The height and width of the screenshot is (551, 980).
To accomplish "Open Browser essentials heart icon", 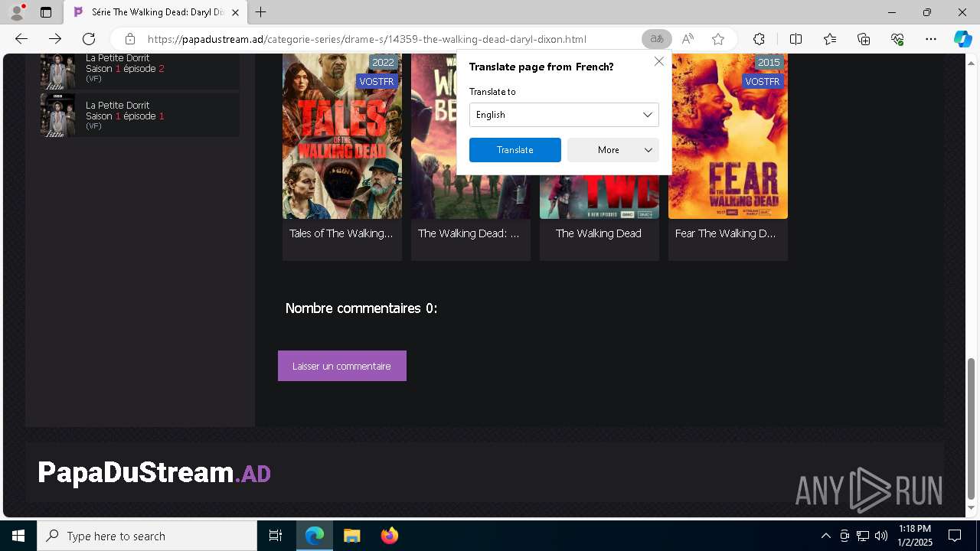I will pos(897,39).
